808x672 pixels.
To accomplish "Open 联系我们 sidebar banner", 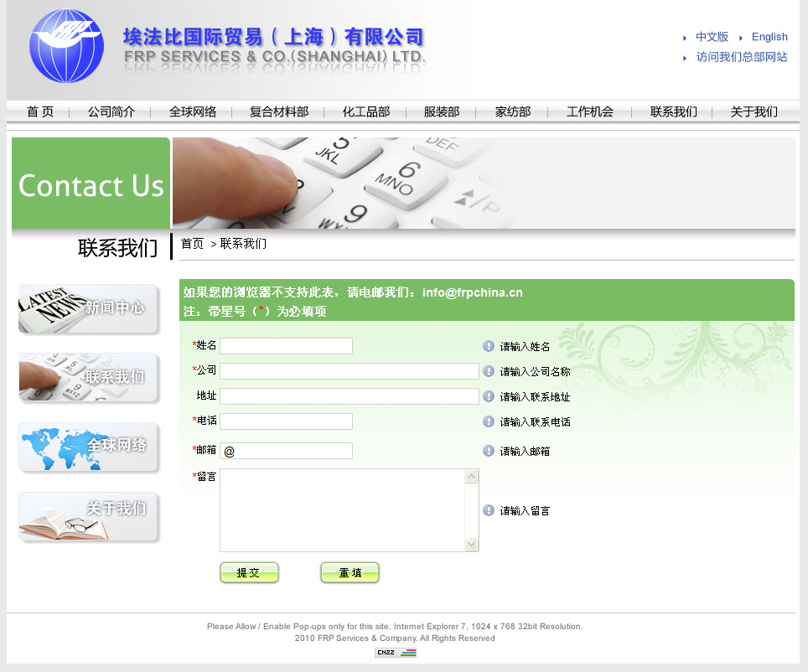I will tap(88, 377).
